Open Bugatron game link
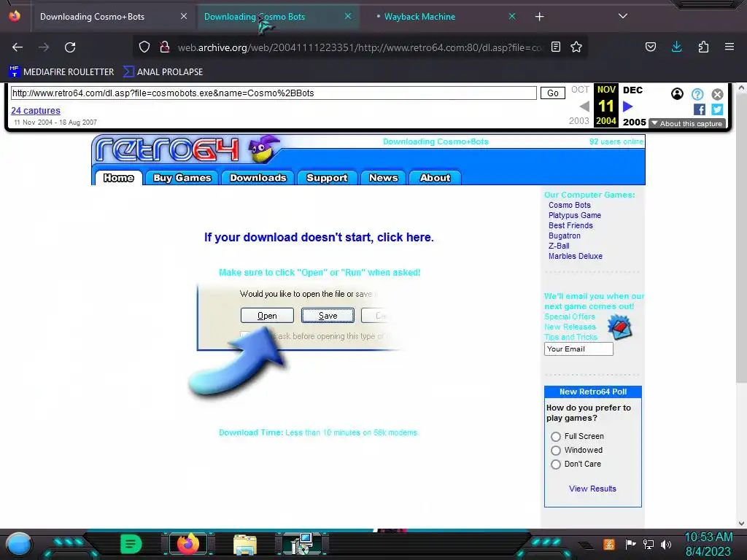747x560 pixels. pyautogui.click(x=564, y=236)
